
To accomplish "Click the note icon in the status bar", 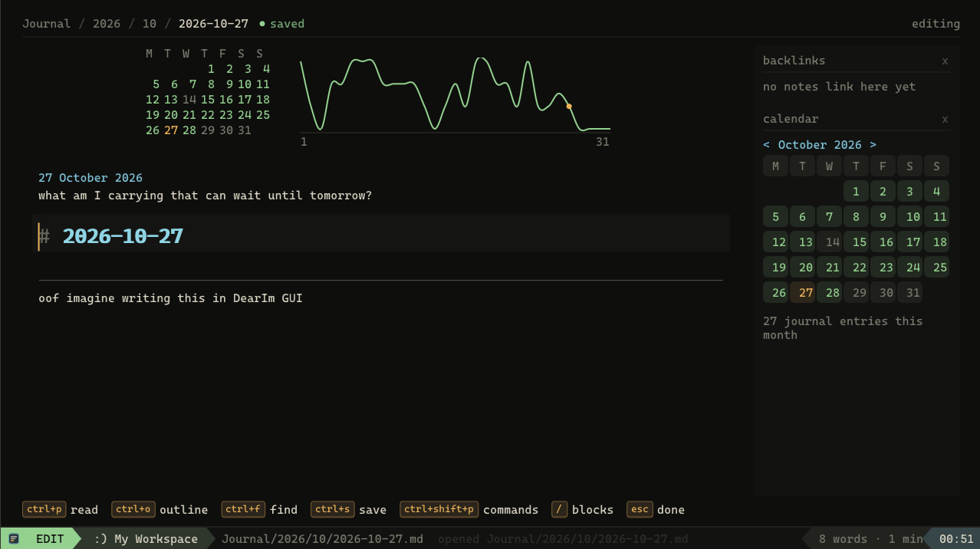I will [14, 539].
